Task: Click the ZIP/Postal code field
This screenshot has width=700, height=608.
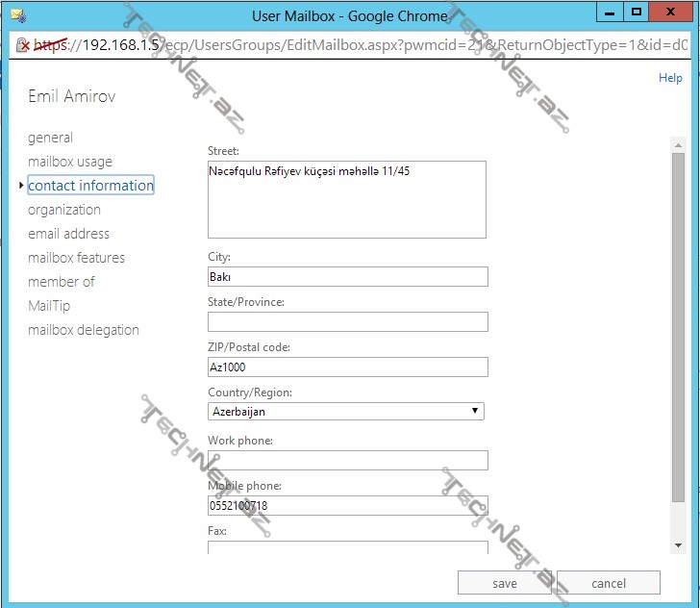Action: (347, 367)
